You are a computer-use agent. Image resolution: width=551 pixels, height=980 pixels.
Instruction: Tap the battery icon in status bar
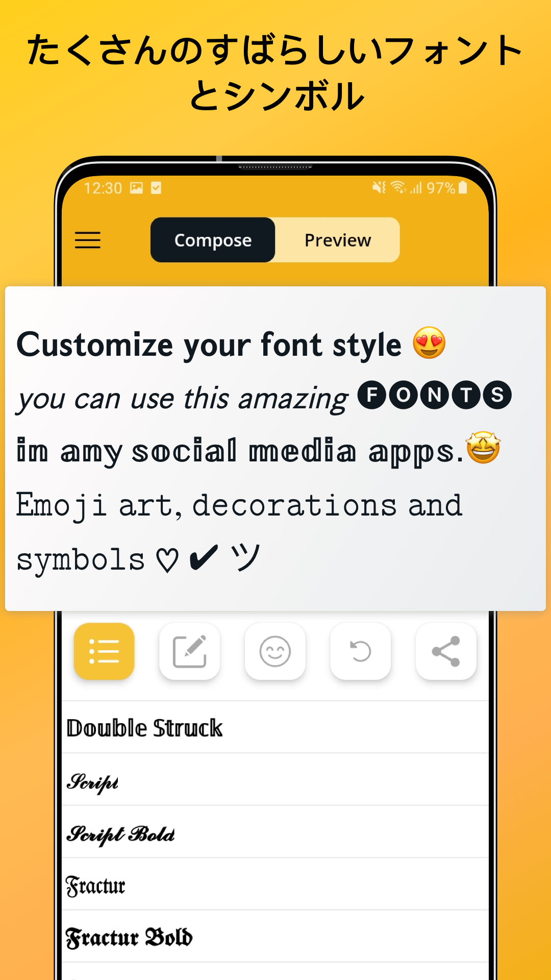point(463,187)
